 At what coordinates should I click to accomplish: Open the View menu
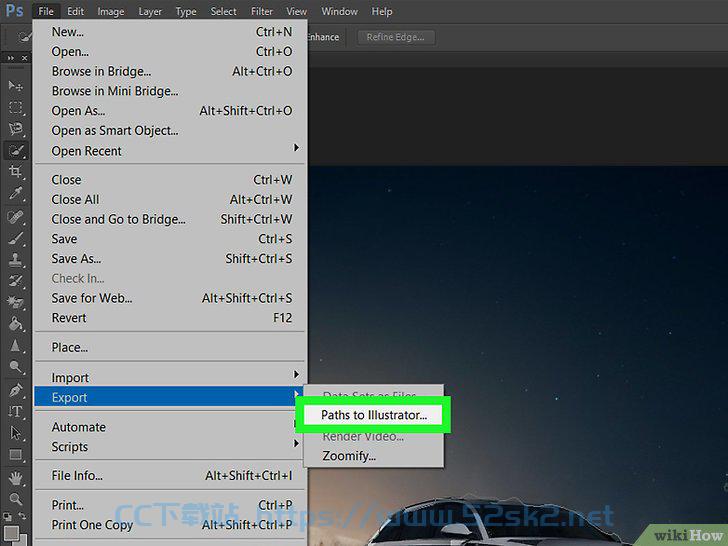[296, 11]
